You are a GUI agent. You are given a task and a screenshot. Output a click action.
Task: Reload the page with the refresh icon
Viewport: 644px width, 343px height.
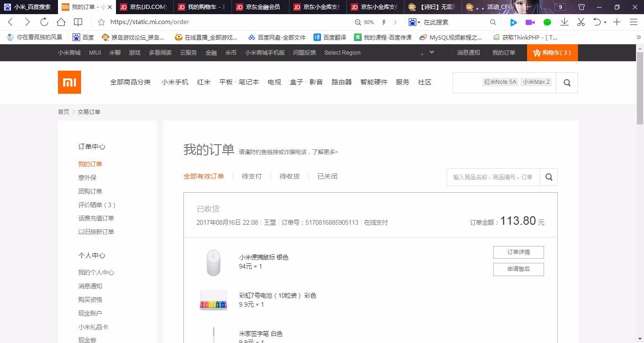44,22
